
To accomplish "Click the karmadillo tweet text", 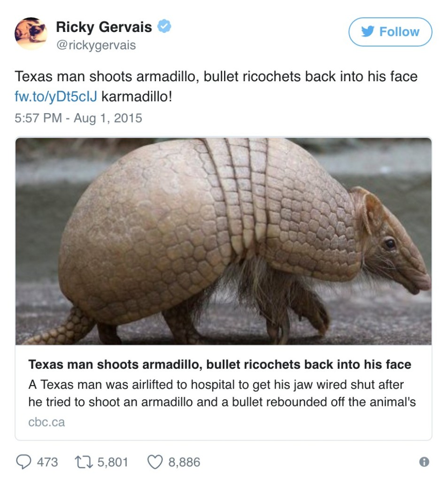I will 137,97.
